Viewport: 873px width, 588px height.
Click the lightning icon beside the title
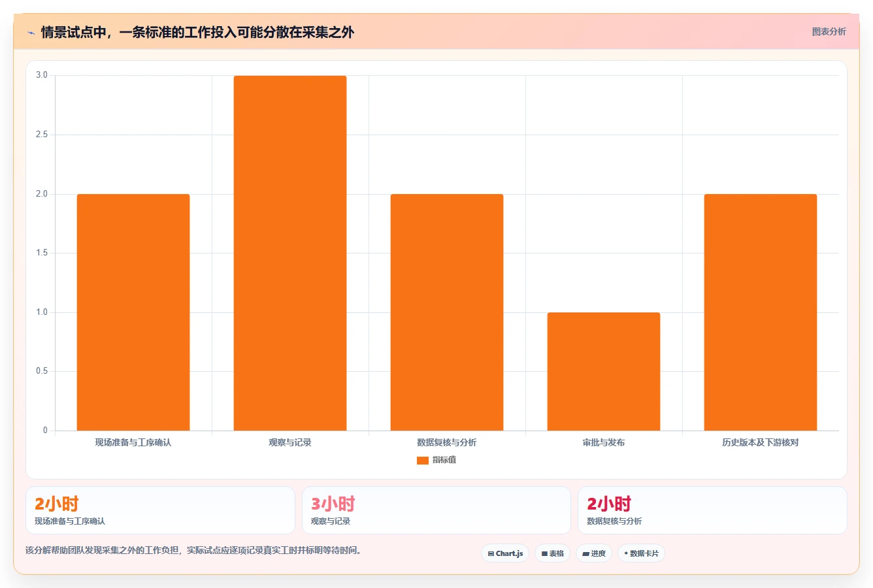(x=31, y=32)
